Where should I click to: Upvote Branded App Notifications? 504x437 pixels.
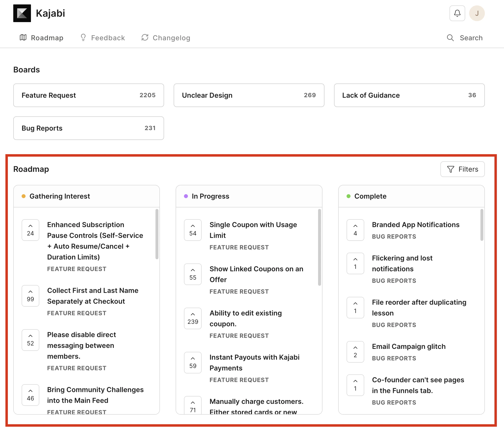point(355,230)
